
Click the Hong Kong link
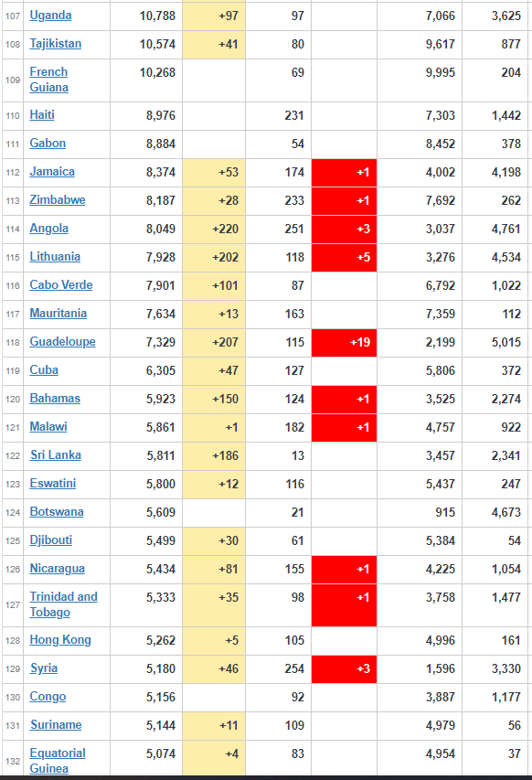[x=60, y=640]
